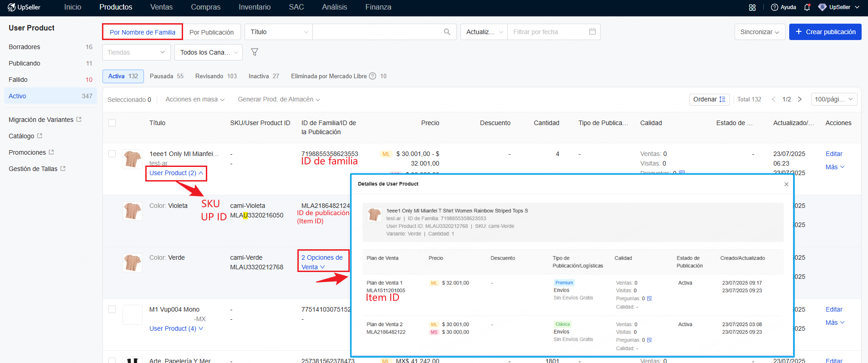Open the Ayuda help menu
The width and height of the screenshot is (868, 363).
point(783,7)
